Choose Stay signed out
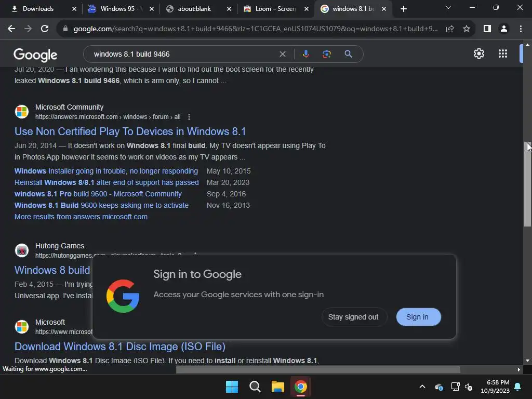 point(353,317)
